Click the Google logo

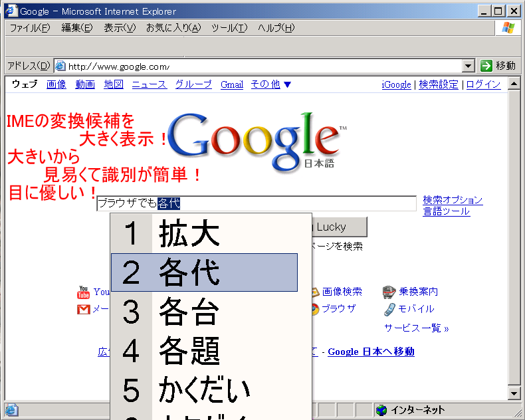click(x=257, y=142)
